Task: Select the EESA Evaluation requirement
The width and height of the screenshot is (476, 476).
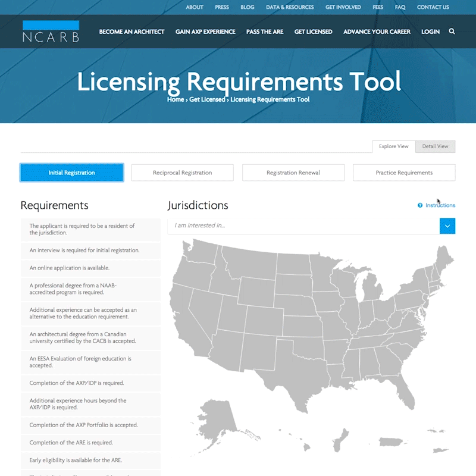Action: [x=90, y=362]
